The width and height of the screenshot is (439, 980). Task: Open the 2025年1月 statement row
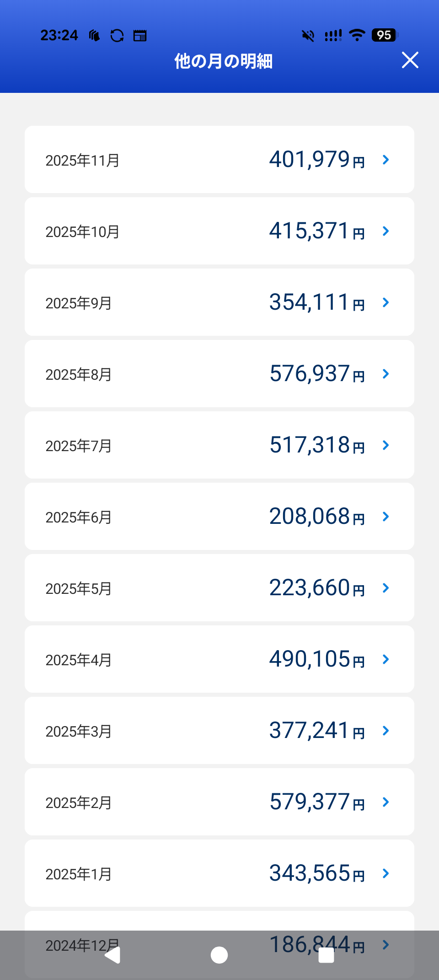point(219,873)
